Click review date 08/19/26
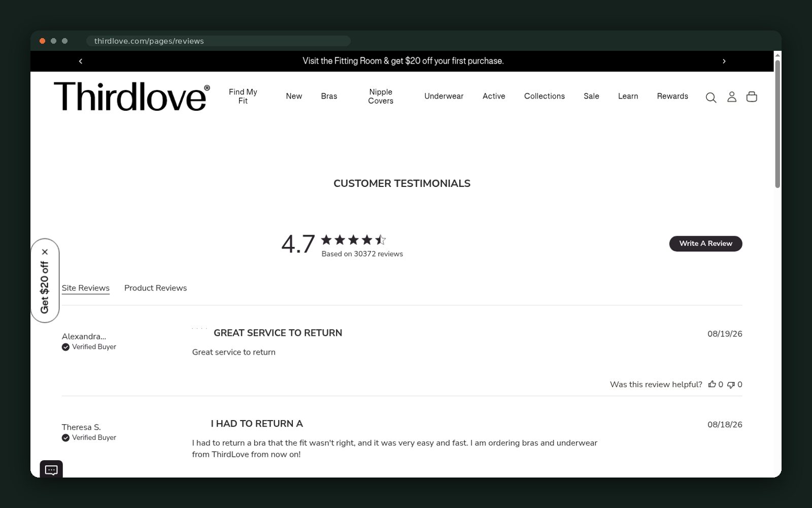The width and height of the screenshot is (812, 508). tap(725, 334)
